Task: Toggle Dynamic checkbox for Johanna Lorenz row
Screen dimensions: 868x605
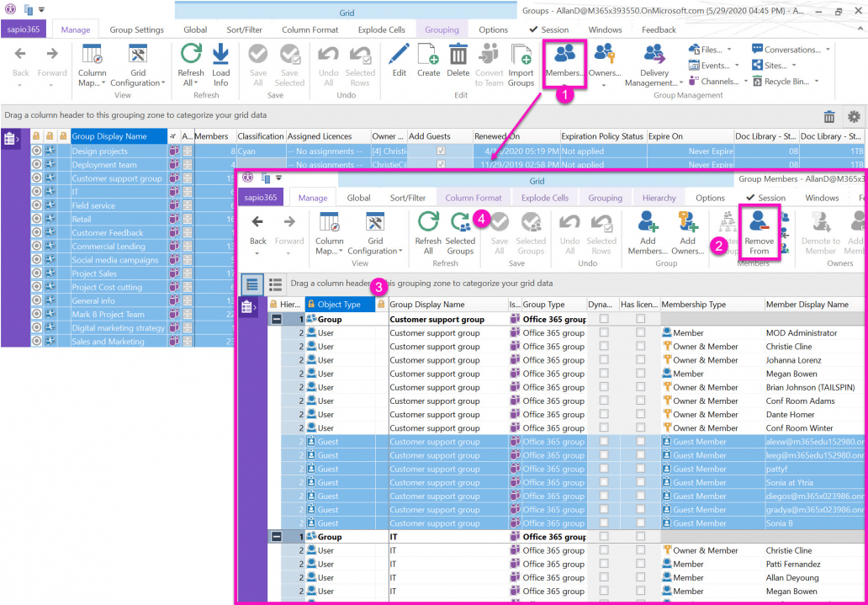Action: pos(604,359)
